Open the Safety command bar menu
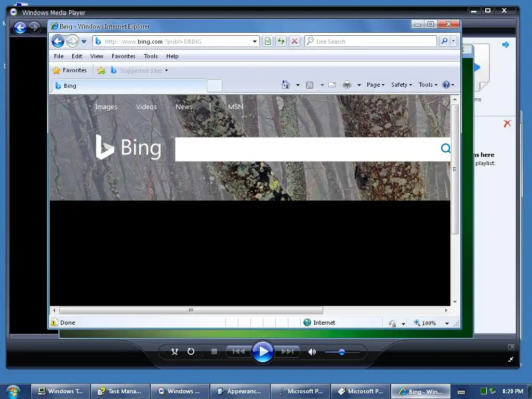This screenshot has width=532, height=399. click(402, 85)
